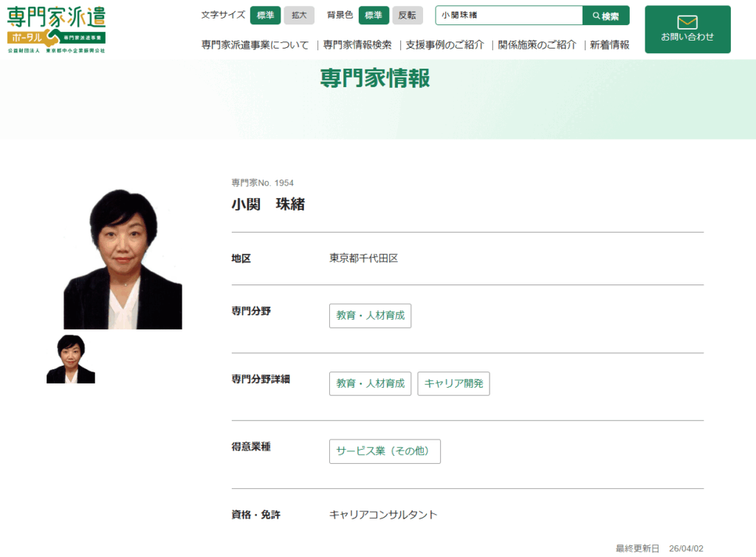The image size is (756, 557).
Task: Click the search field containing 小関珠緒
Action: point(509,16)
